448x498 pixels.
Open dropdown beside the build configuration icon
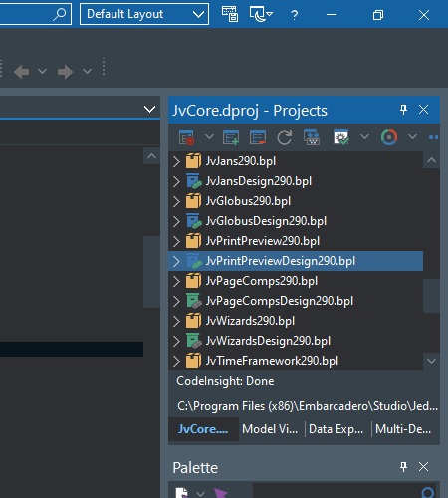[364, 136]
